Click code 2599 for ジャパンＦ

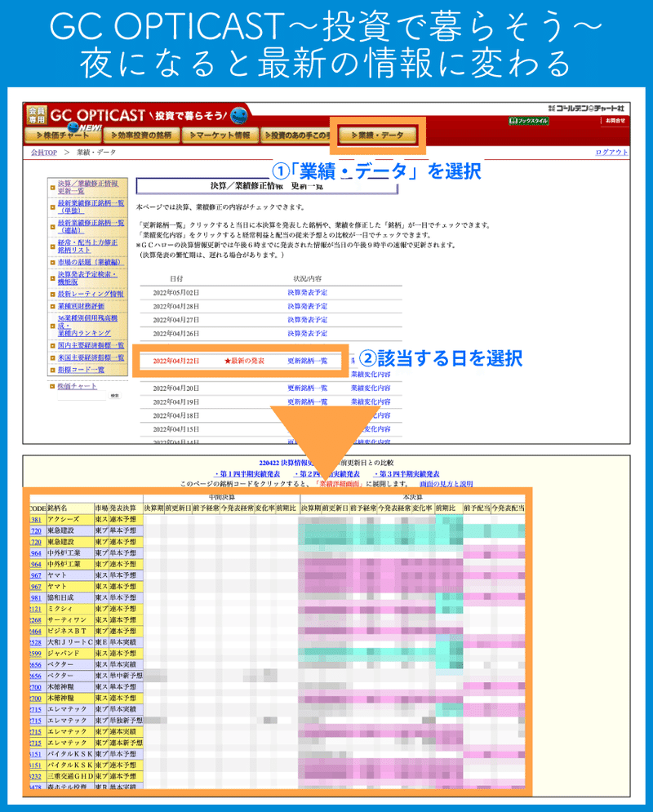coord(36,654)
